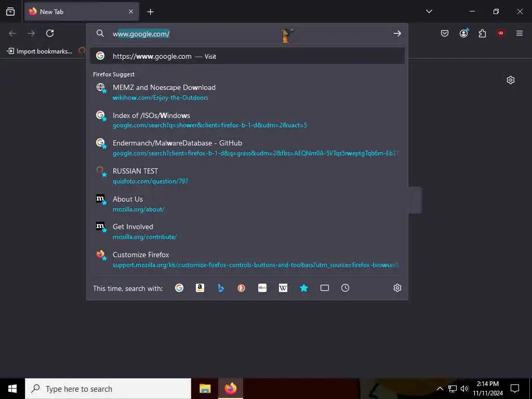The image size is (532, 399).
Task: Open the Windows Start menu
Action: (x=12, y=389)
